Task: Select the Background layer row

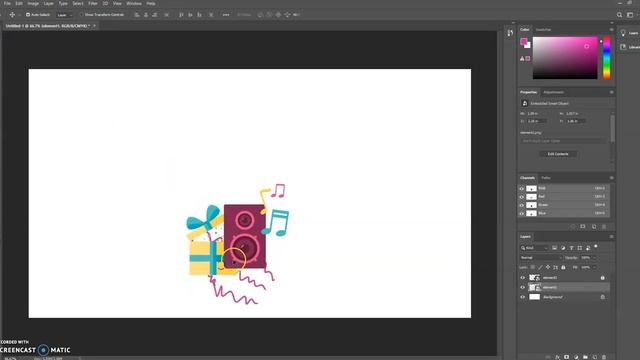Action: (x=564, y=297)
